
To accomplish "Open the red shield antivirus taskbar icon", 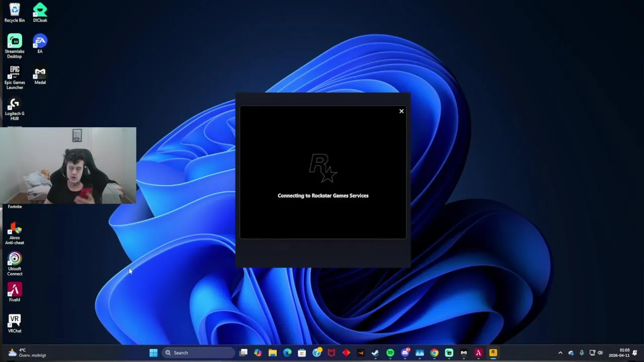I will tap(332, 353).
